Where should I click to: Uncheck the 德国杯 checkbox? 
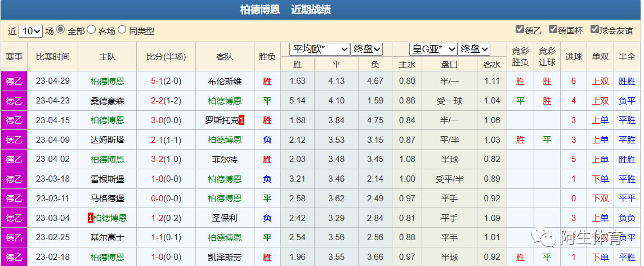(x=553, y=30)
